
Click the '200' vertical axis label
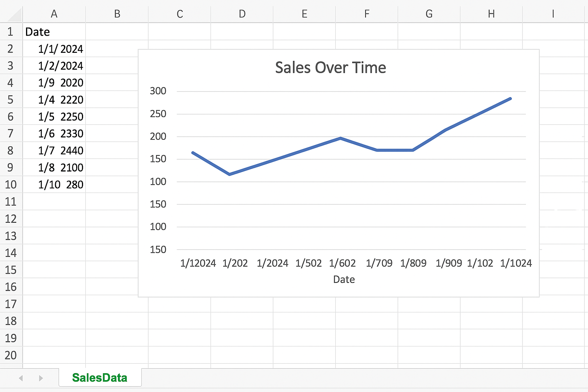click(158, 136)
